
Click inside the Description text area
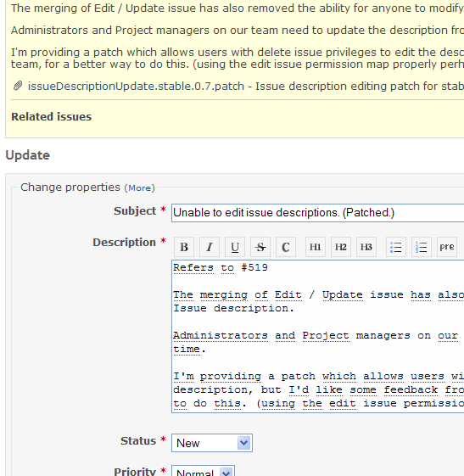pyautogui.click(x=317, y=336)
